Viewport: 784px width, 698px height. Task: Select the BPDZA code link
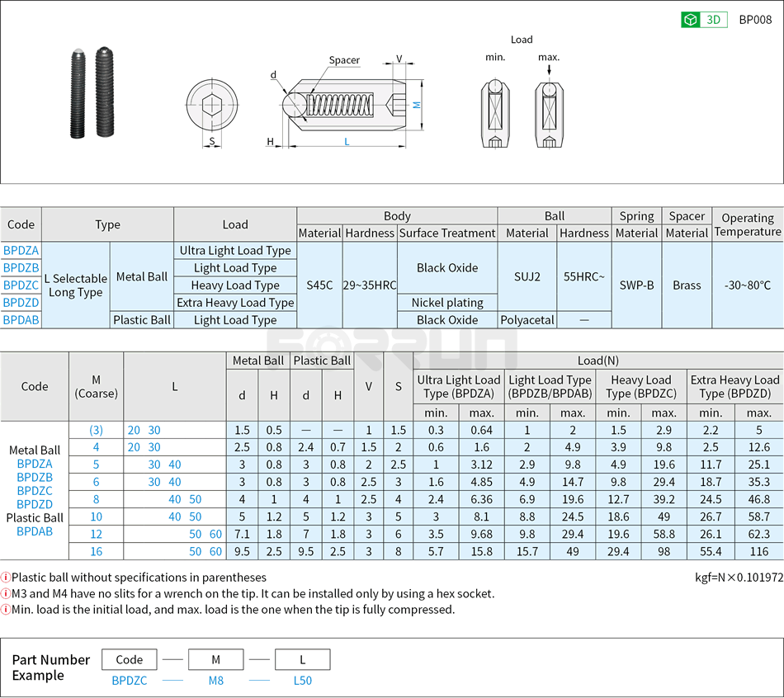tap(21, 250)
